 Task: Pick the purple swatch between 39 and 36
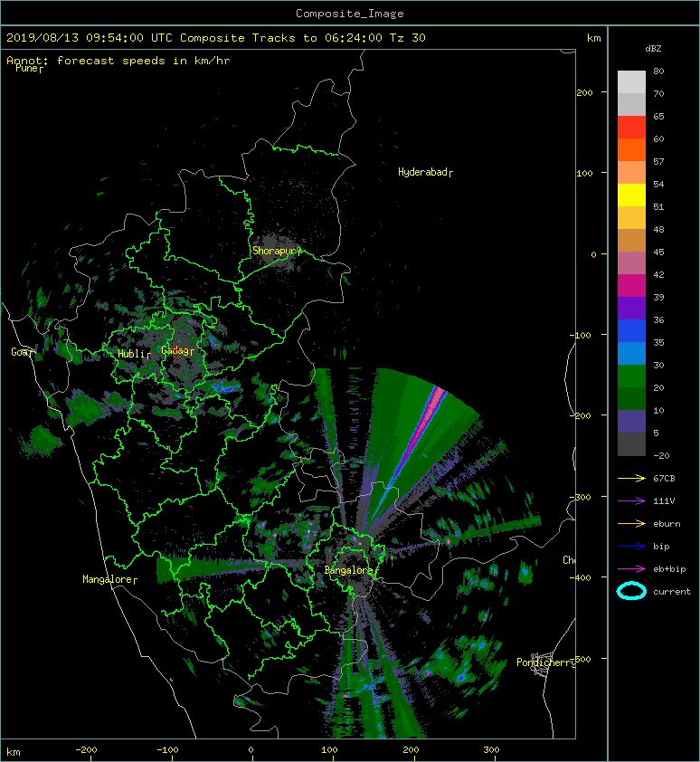631,308
